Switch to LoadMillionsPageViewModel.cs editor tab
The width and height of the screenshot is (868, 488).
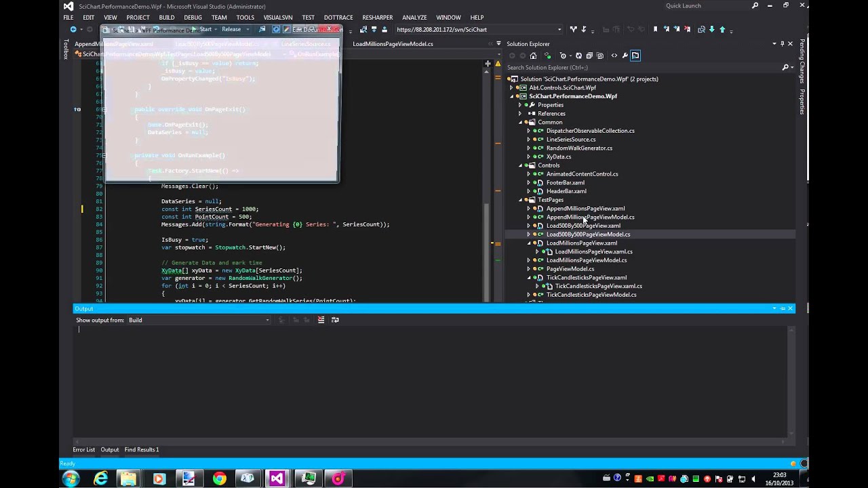[393, 44]
